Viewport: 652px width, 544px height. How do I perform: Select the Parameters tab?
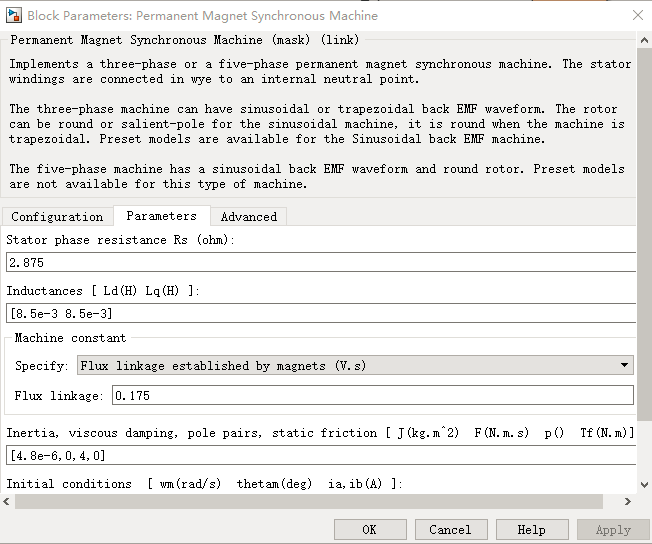pyautogui.click(x=161, y=216)
